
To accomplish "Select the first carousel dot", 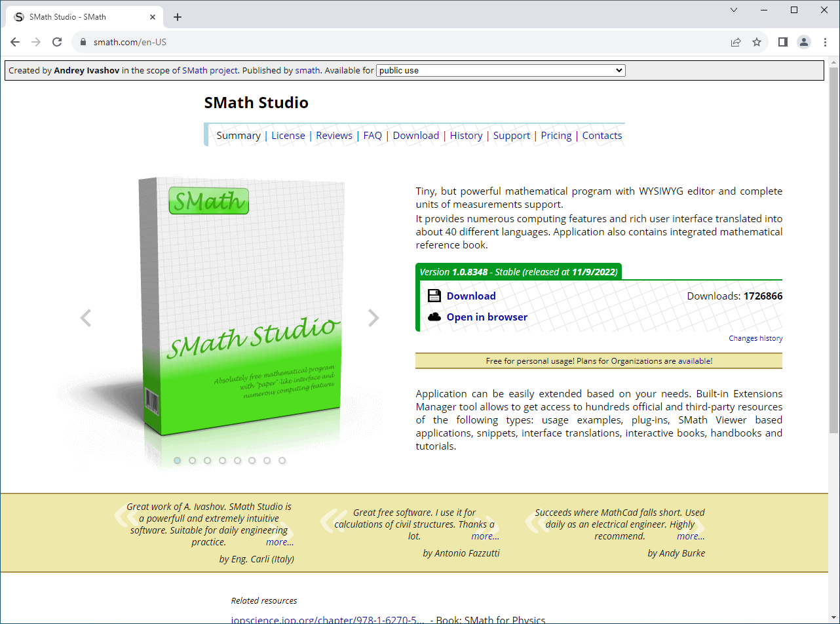I will pos(178,460).
